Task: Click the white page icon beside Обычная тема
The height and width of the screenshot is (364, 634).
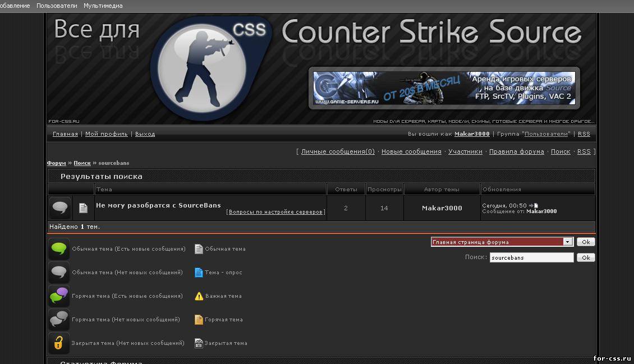Action: [x=199, y=249]
